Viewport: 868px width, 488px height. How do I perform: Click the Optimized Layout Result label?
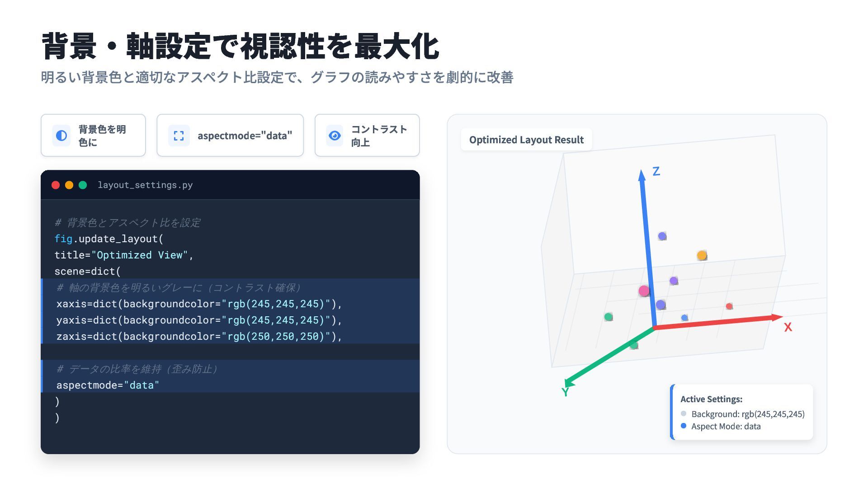pyautogui.click(x=526, y=140)
